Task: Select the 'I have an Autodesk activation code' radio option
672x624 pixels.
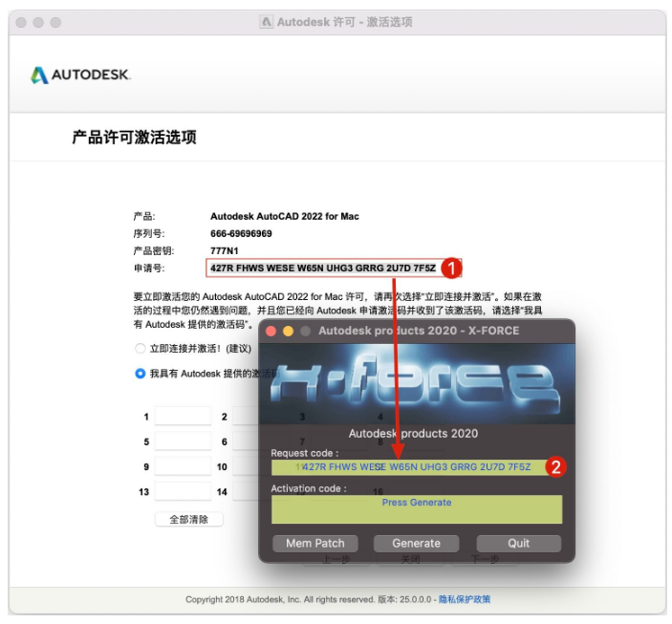Action: 141,374
